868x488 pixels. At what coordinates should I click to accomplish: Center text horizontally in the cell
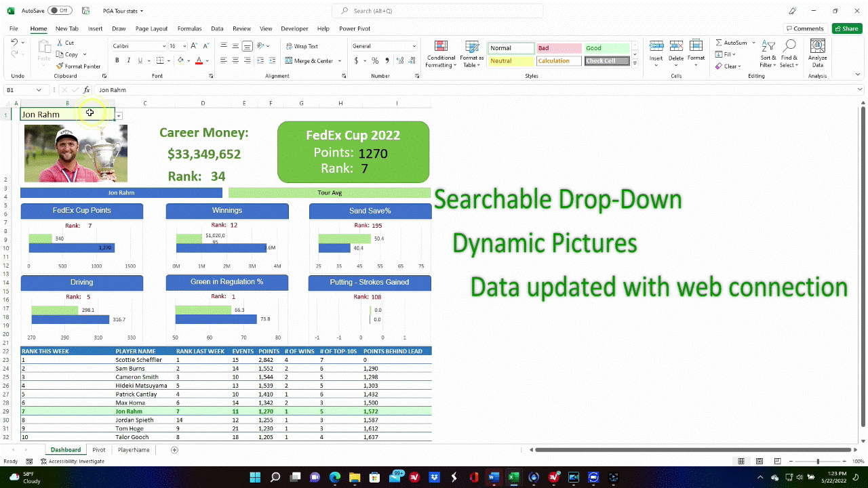[x=235, y=60]
